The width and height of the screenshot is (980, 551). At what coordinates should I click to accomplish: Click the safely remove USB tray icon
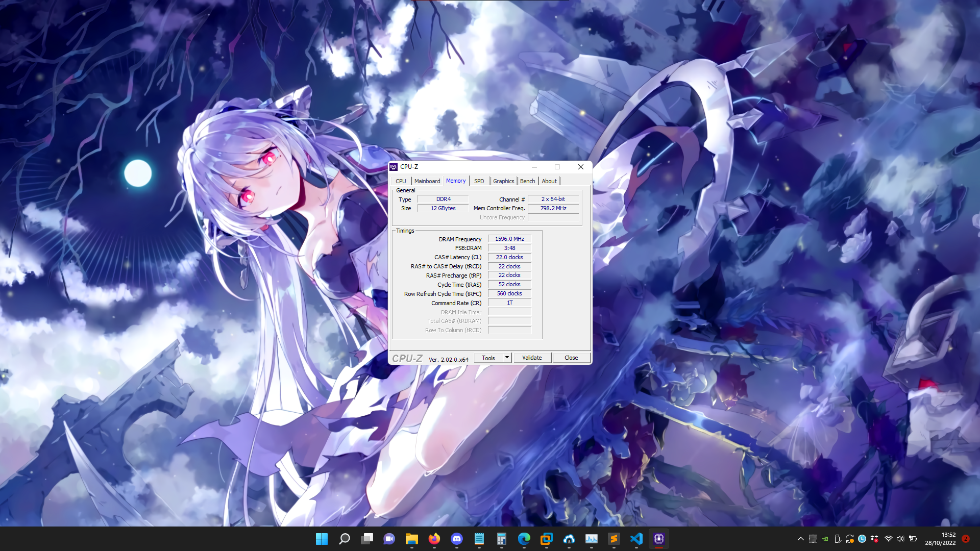[838, 539]
